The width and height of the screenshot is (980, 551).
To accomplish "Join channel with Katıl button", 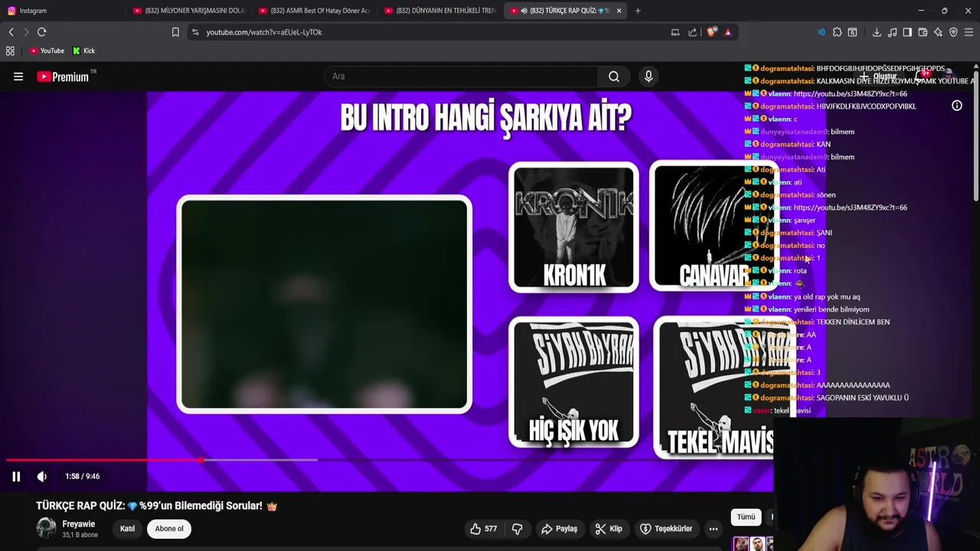I will click(x=127, y=529).
